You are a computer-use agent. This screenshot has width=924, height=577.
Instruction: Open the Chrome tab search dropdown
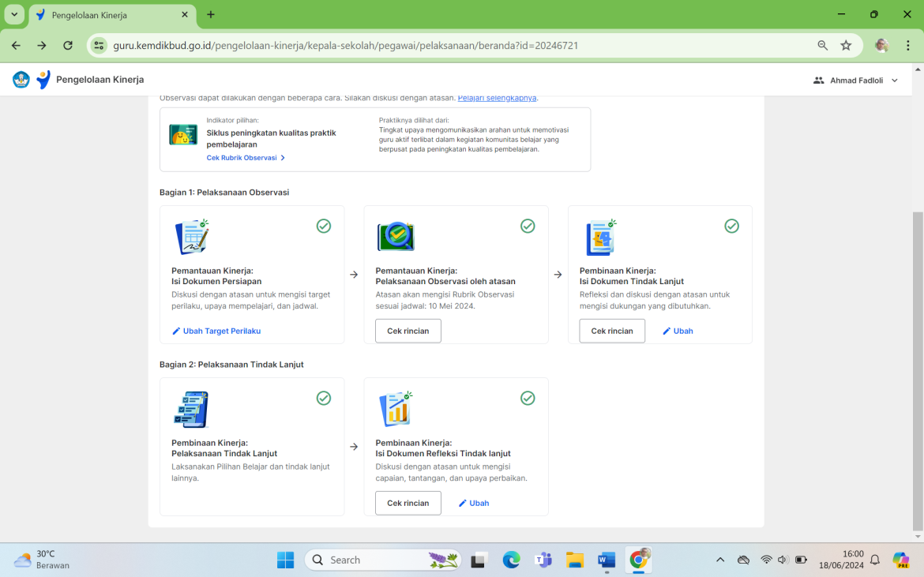14,15
